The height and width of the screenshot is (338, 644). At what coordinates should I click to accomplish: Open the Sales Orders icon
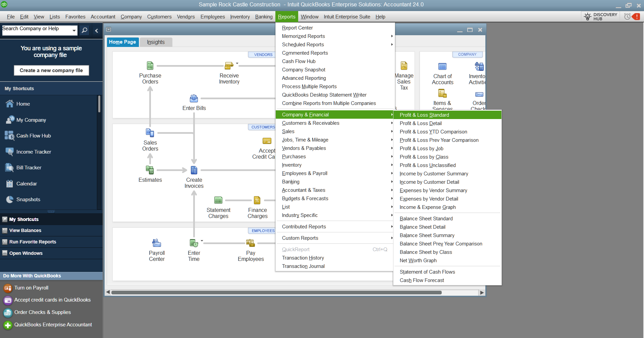pos(150,133)
